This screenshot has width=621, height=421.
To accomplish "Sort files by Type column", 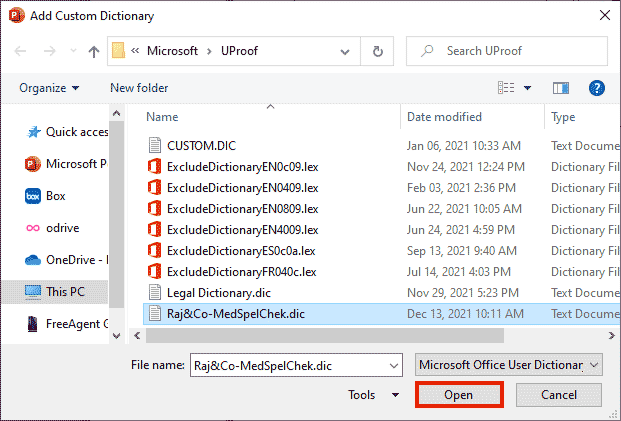I will (563, 117).
